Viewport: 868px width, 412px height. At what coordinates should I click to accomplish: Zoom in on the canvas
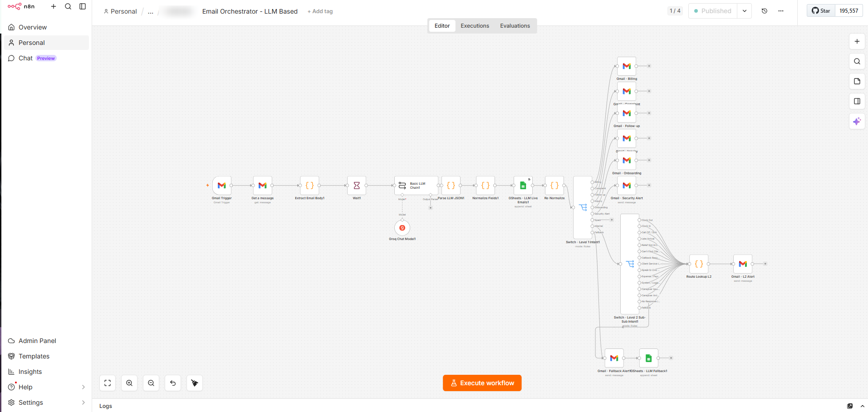[129, 383]
